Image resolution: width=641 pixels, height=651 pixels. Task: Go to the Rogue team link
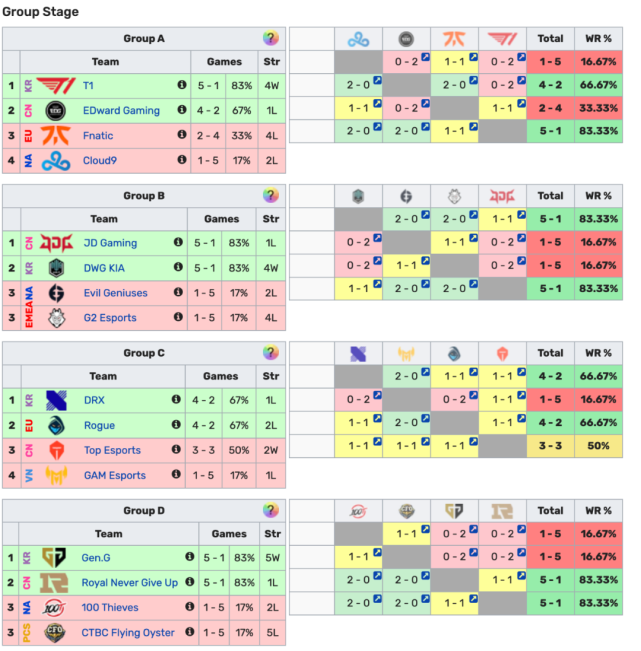tap(100, 426)
